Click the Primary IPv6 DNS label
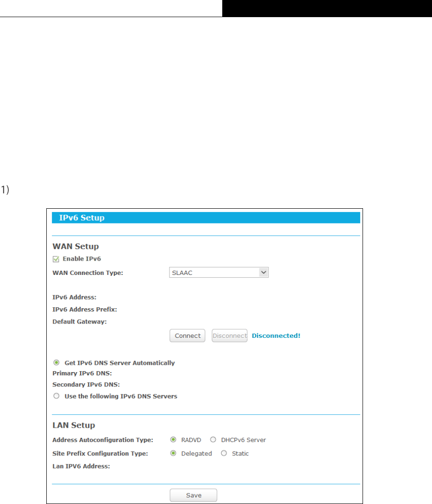Screen dimensions: 432x504 click(x=82, y=373)
